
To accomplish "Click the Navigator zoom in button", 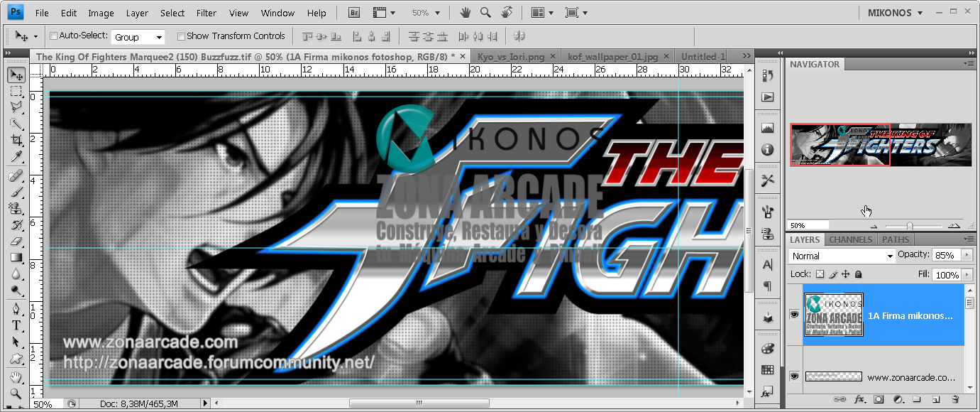I will tap(954, 226).
